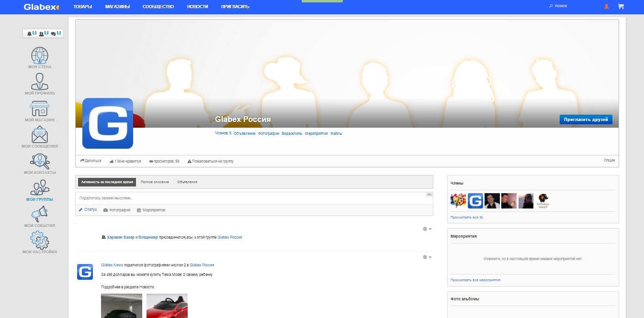Screen dimensions: 644x318
Task: Open chat messages bubble icon
Action: pyautogui.click(x=54, y=33)
